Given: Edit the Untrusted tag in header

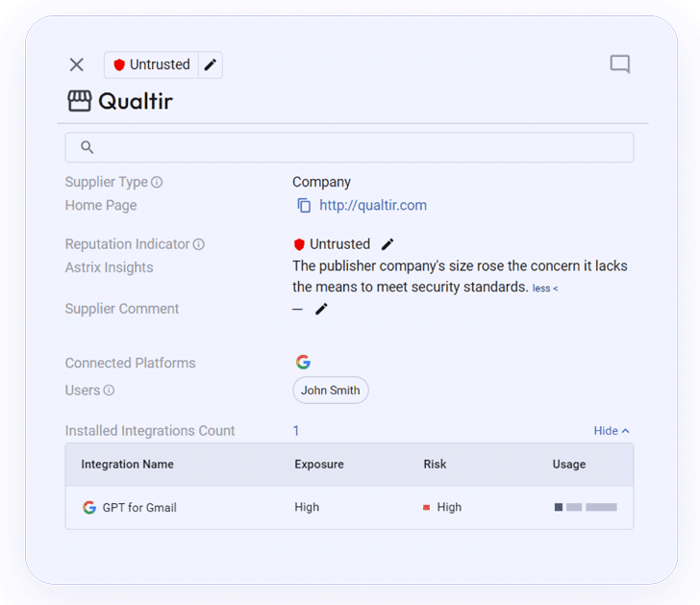Looking at the screenshot, I should (x=211, y=64).
